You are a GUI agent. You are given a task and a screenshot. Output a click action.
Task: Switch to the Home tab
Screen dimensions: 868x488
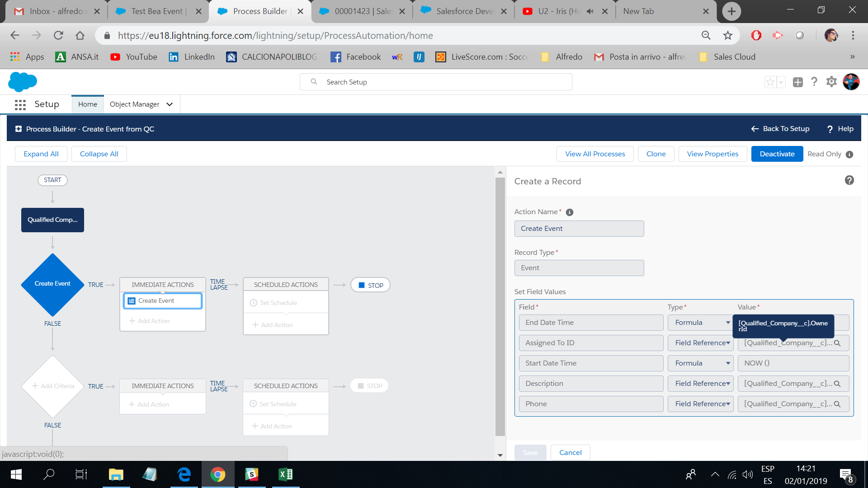click(87, 104)
